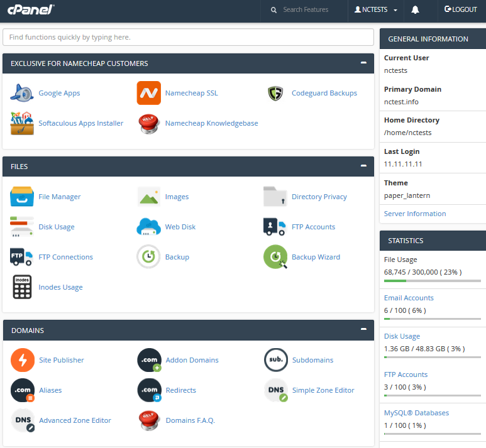Viewport: 486px width, 448px height.
Task: Click the General Information panel header
Action: 433,39
